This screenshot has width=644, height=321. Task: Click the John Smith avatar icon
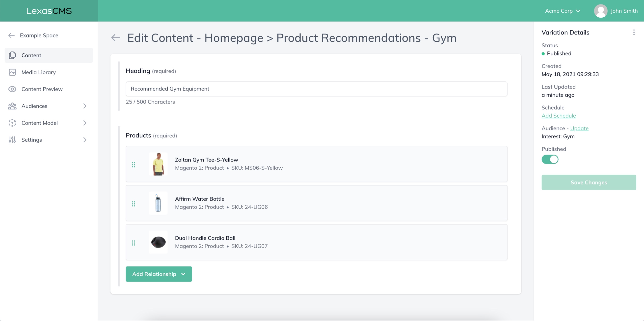(600, 11)
